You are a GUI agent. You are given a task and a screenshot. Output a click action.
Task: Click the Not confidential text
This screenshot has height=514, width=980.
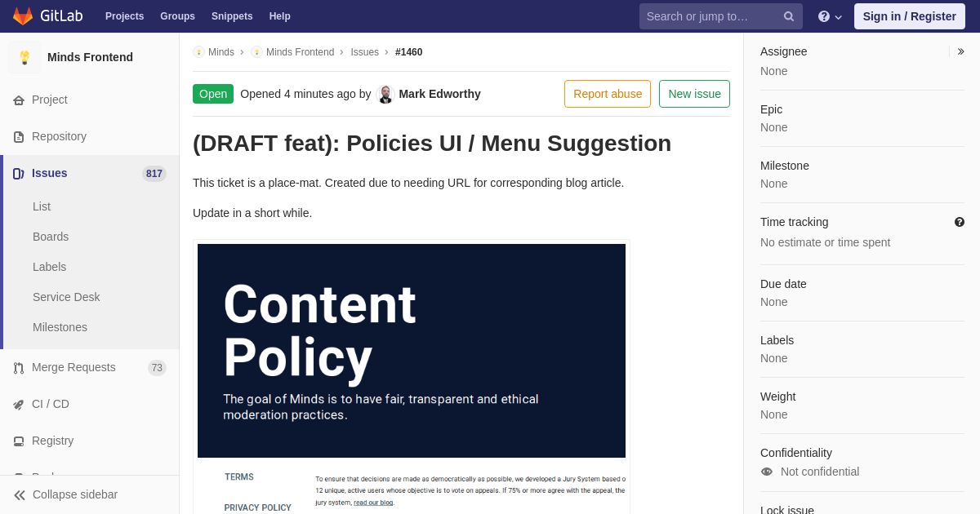[820, 472]
